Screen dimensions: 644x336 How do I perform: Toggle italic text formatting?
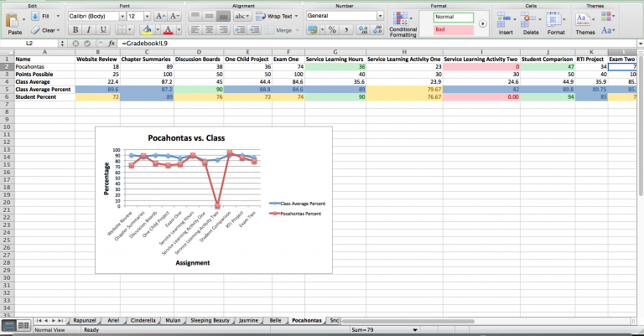[87, 29]
